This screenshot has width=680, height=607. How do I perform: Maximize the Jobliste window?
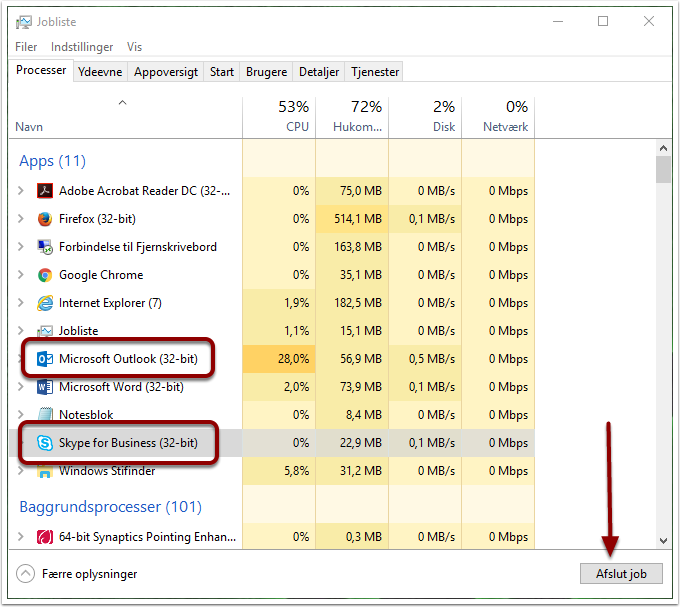point(603,21)
